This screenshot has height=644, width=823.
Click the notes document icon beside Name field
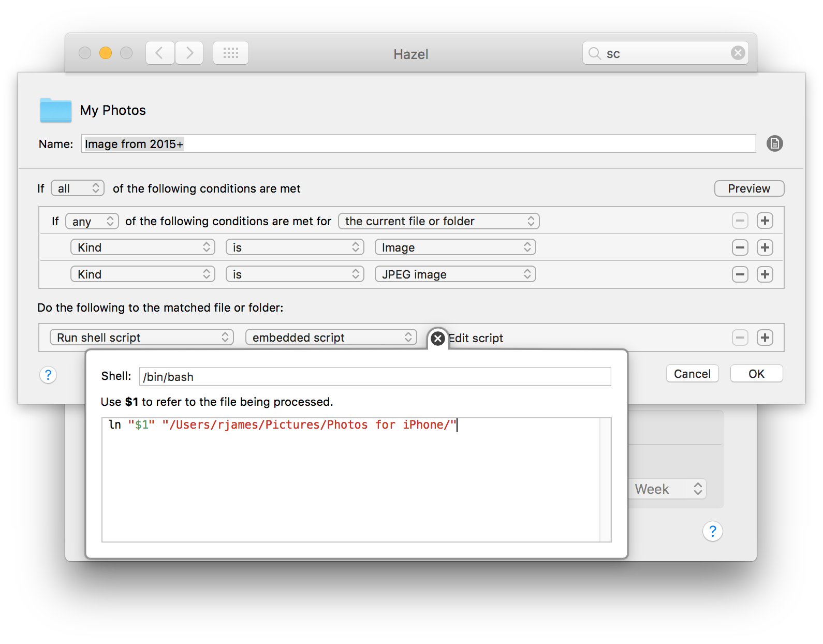[774, 143]
